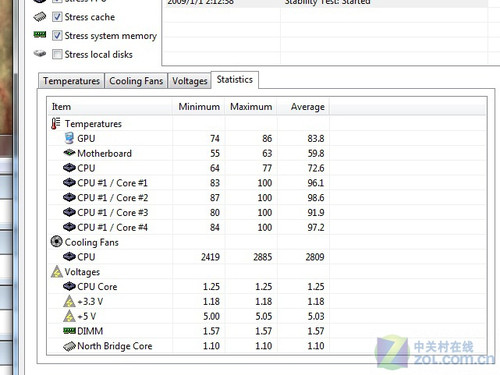This screenshot has height=375, width=500.
Task: Click GPU minimum temperature 74
Action: (215, 138)
